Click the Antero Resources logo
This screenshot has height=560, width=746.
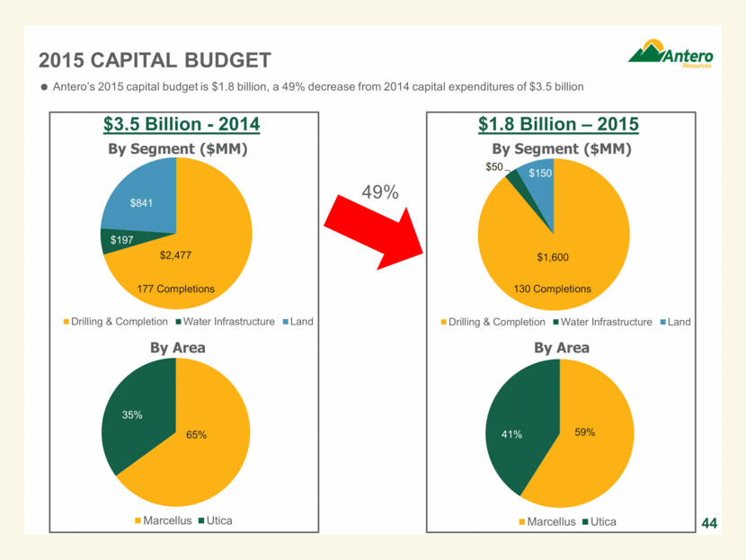pyautogui.click(x=675, y=56)
